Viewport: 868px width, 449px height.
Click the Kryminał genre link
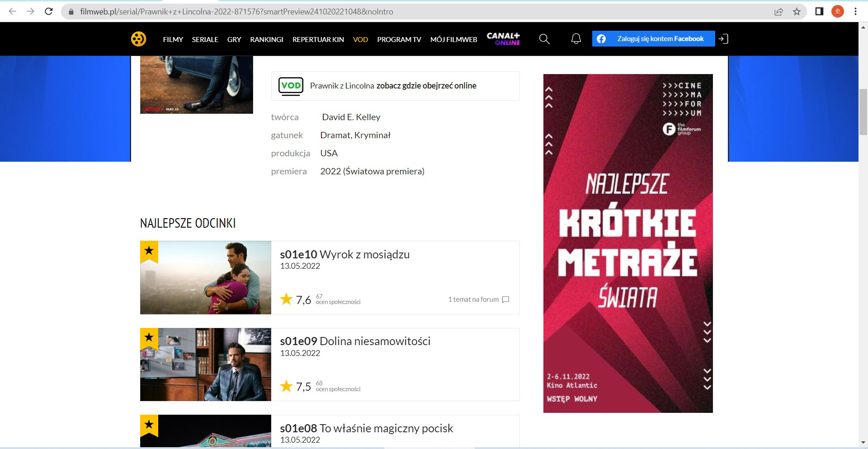pyautogui.click(x=373, y=135)
